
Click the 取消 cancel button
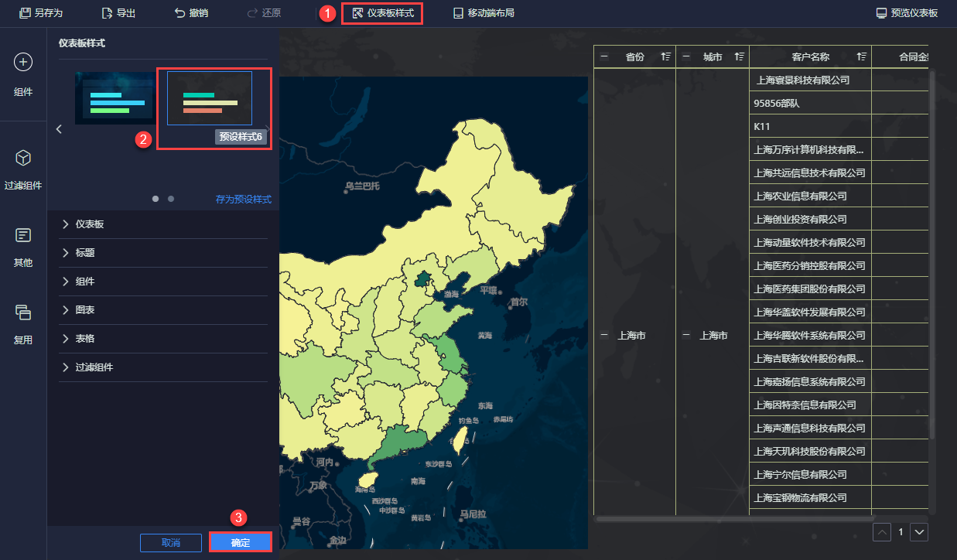[x=171, y=542]
